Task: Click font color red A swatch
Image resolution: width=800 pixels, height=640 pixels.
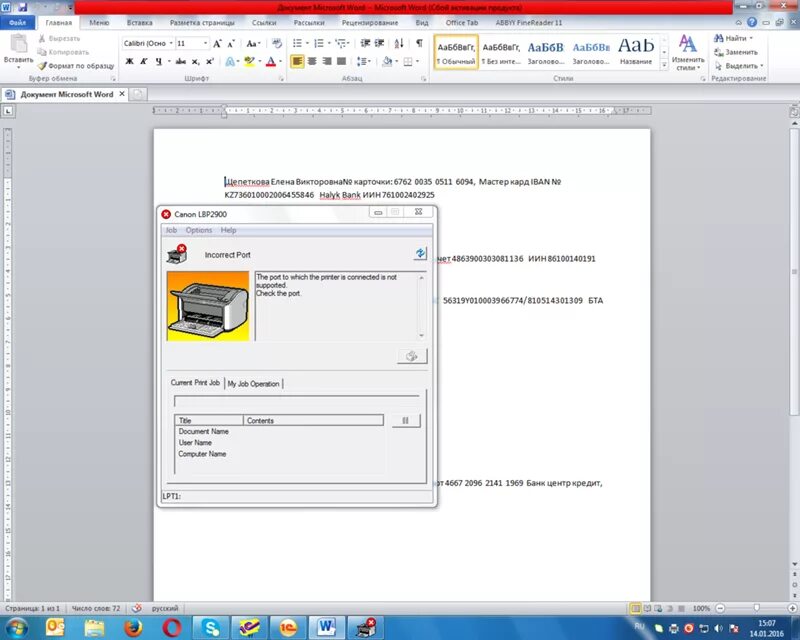Action: point(271,61)
